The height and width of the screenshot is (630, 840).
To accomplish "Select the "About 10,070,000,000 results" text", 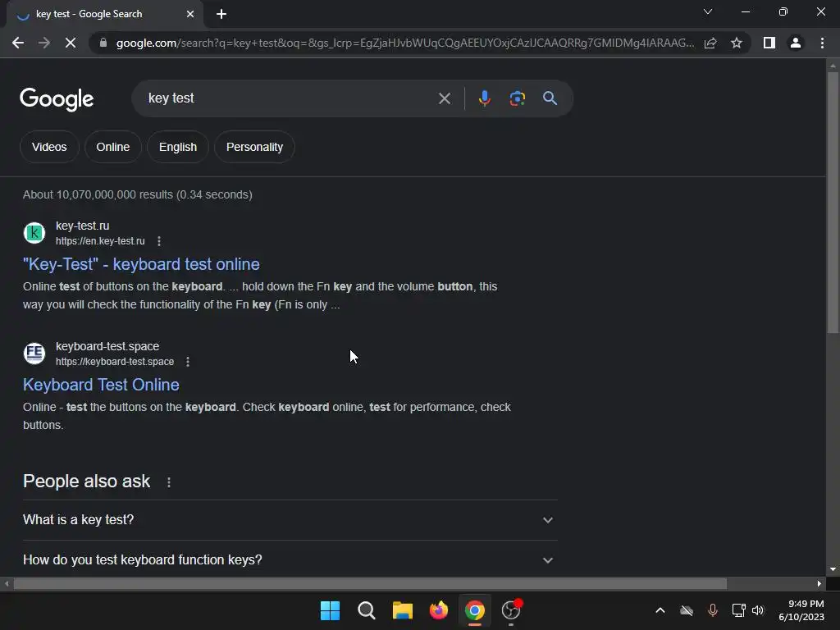I will (138, 194).
